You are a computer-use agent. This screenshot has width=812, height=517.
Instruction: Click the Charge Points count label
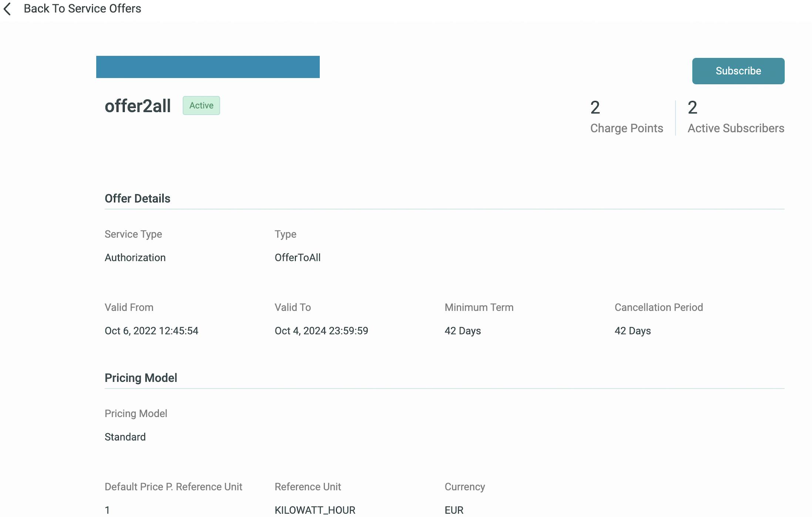pyautogui.click(x=627, y=128)
